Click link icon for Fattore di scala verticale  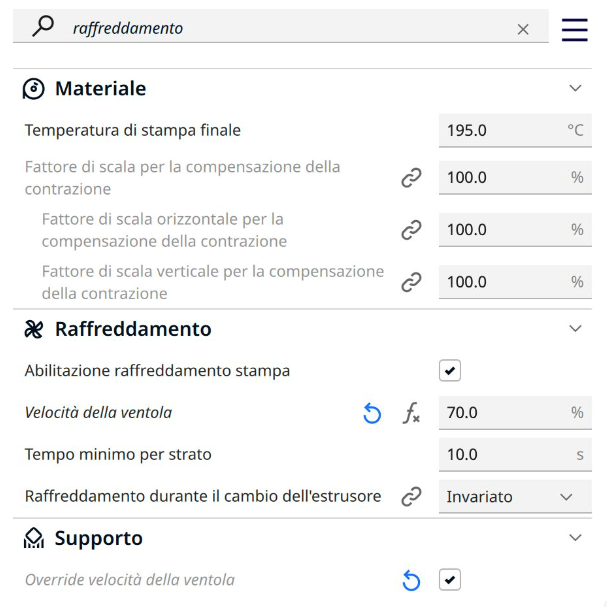pyautogui.click(x=411, y=282)
